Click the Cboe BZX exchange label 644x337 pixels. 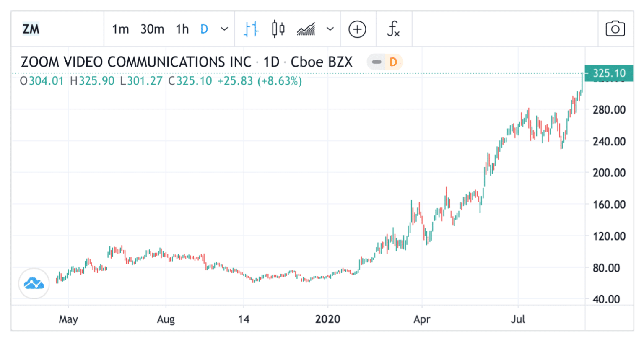coord(321,62)
